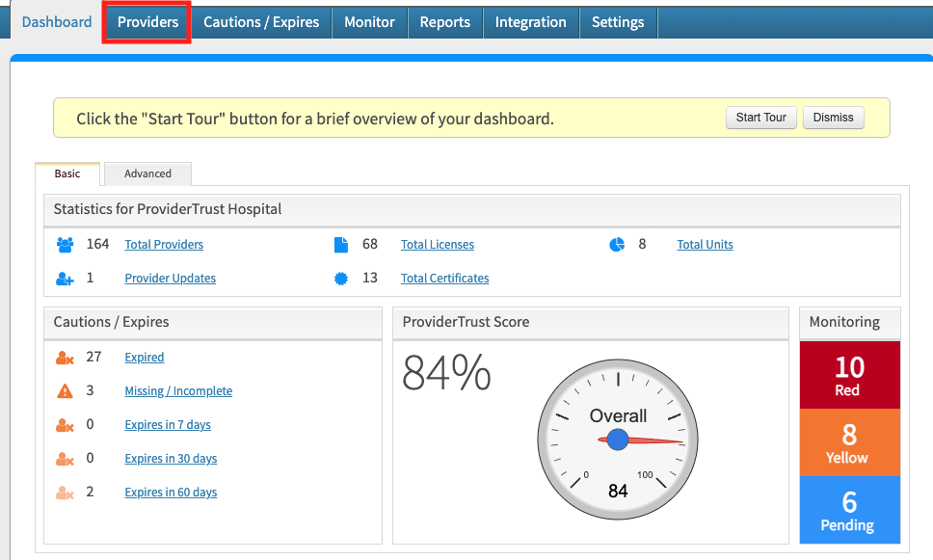The image size is (933, 560).
Task: Click the 27 expired count
Action: 94,357
